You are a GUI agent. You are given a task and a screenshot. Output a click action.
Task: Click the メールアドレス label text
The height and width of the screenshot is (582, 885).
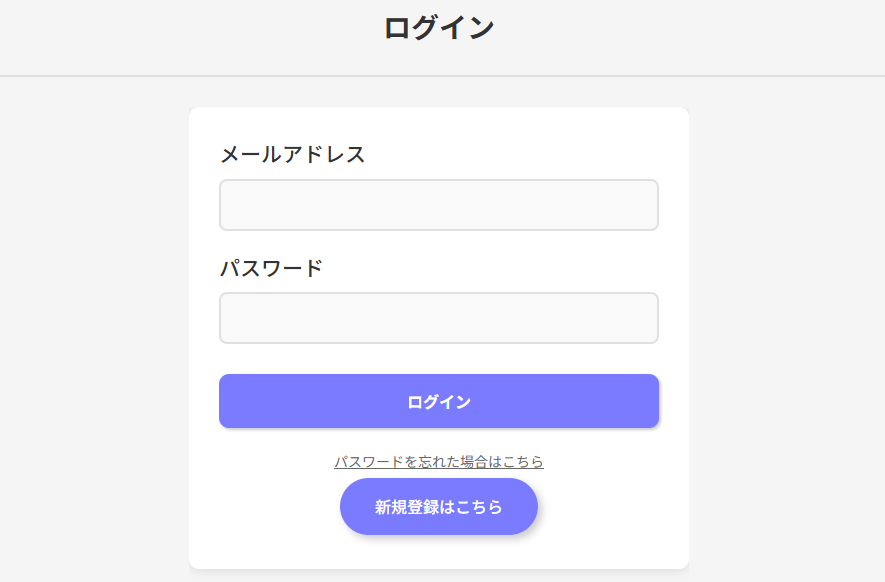coord(293,155)
